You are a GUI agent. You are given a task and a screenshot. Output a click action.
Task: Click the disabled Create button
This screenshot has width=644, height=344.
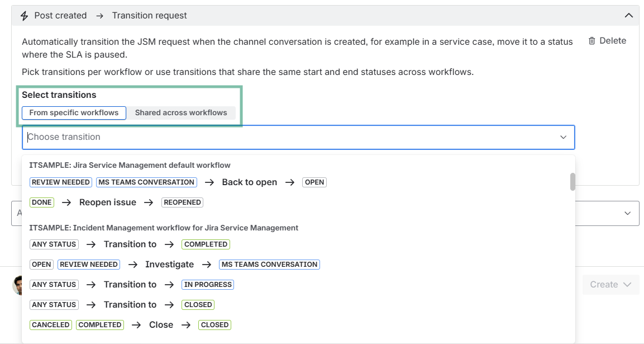(x=610, y=285)
